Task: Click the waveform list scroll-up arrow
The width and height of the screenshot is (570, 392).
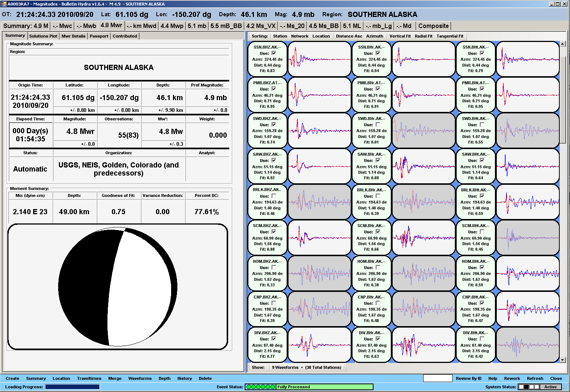Action: click(x=563, y=44)
